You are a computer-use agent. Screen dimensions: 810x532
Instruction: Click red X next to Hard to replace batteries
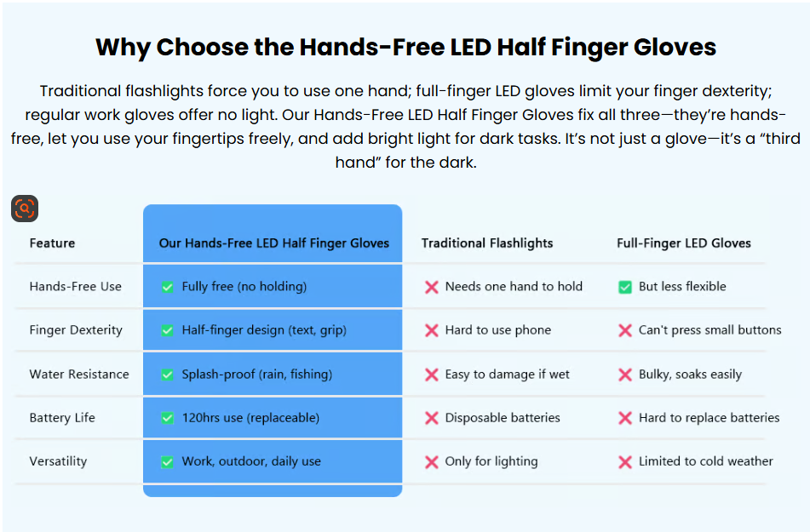tap(625, 418)
